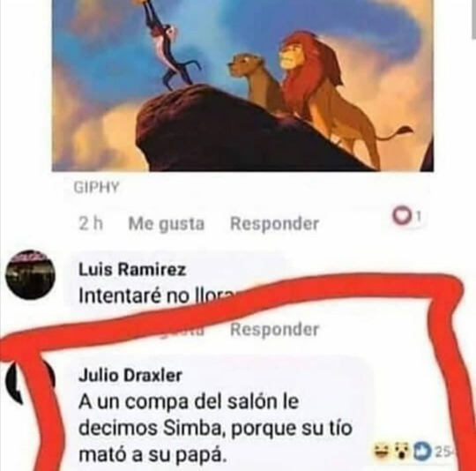Open Luis Ramirez's profile name link
Viewport: 476px width, 471px height.
pos(132,269)
